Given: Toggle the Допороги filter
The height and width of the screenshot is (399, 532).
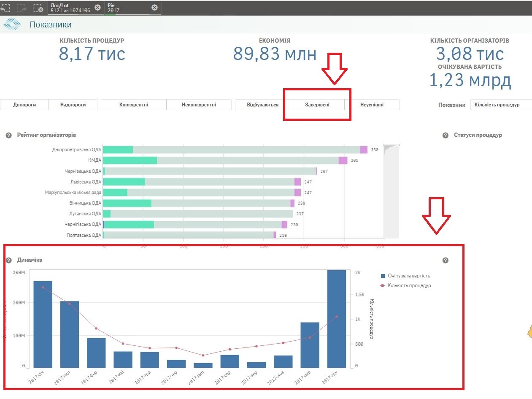Looking at the screenshot, I should (24, 105).
